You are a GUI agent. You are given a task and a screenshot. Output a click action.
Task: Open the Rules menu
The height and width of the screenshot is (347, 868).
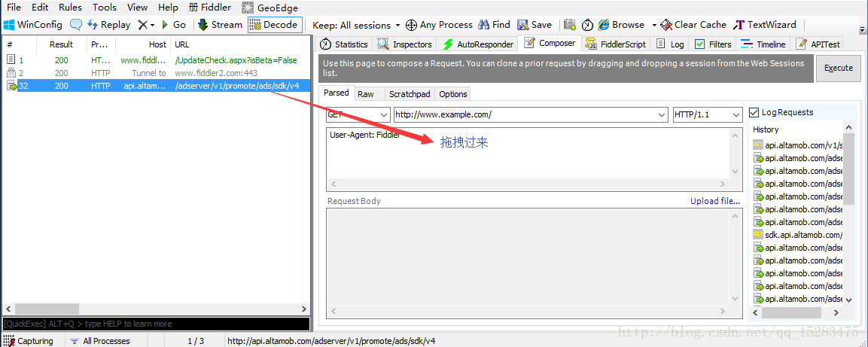click(70, 8)
